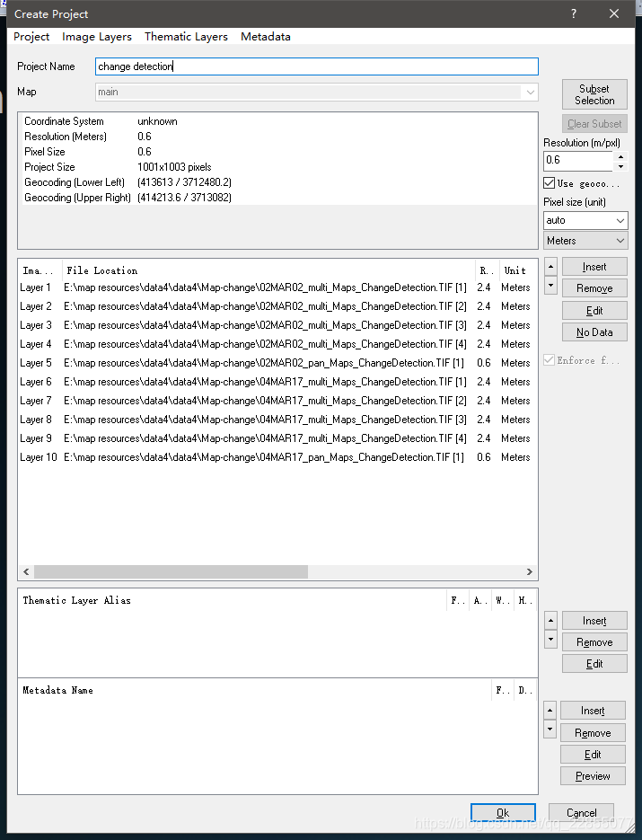Click the help question mark icon

[574, 13]
